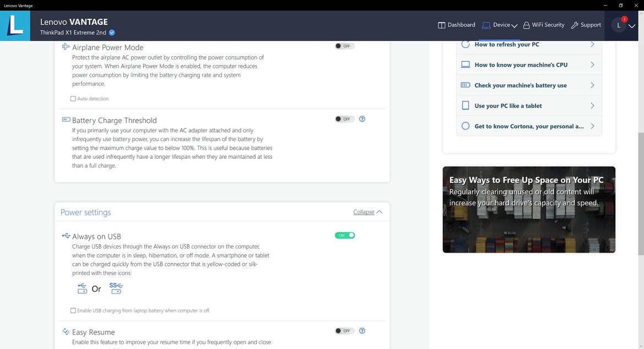Click the Lenovo VANTAGE title text
The image size is (644, 349).
coord(74,22)
